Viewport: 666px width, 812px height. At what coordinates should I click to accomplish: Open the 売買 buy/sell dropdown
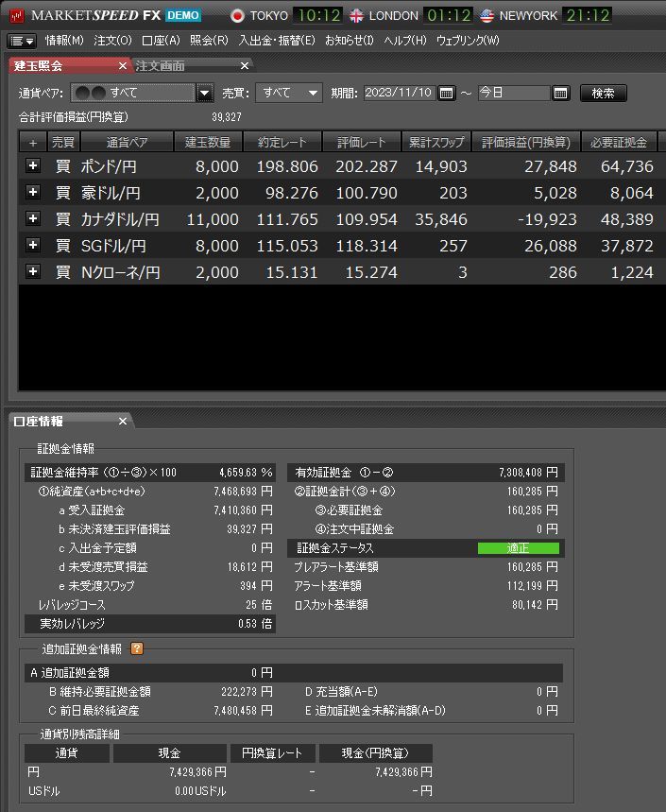(x=314, y=93)
